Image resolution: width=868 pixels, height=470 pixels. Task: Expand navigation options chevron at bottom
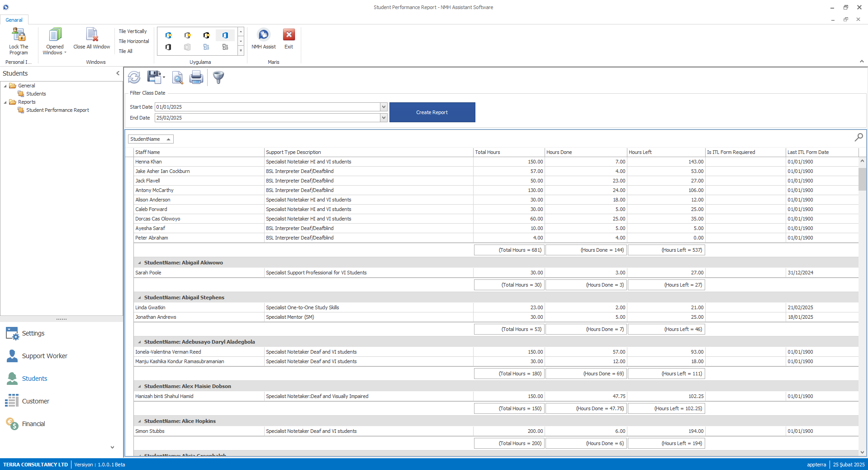(x=112, y=447)
